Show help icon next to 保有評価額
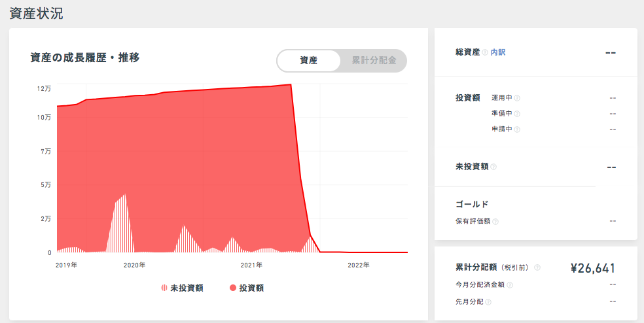The image size is (644, 323). (x=495, y=222)
